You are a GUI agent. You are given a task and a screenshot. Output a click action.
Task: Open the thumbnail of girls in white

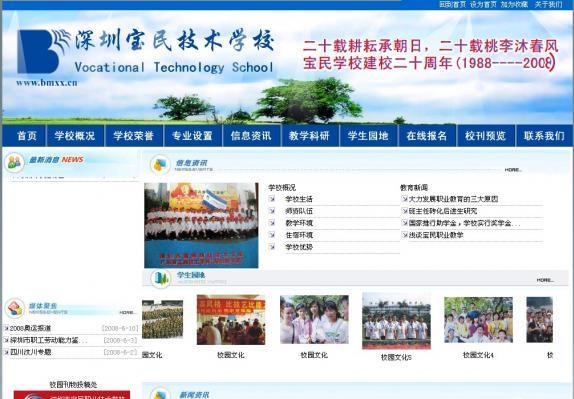(314, 320)
